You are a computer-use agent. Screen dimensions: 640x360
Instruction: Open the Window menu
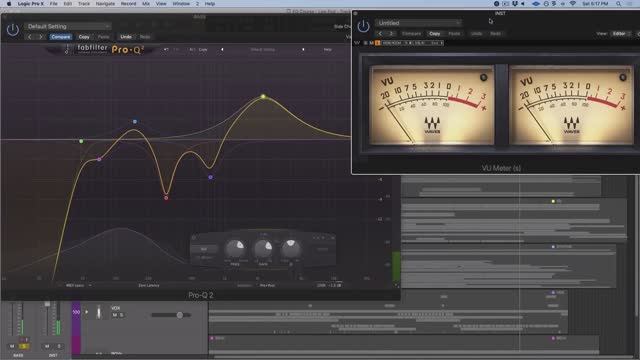click(x=181, y=4)
